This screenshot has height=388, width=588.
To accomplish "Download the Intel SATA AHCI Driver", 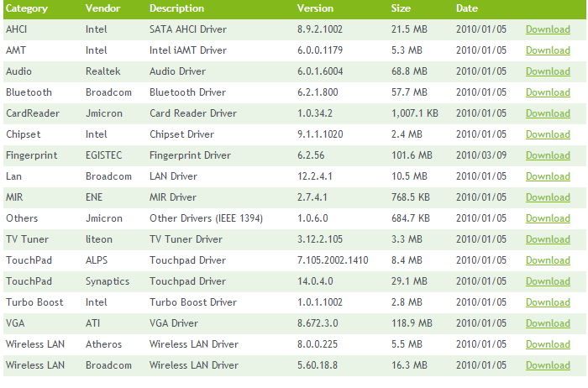I will tap(548, 29).
